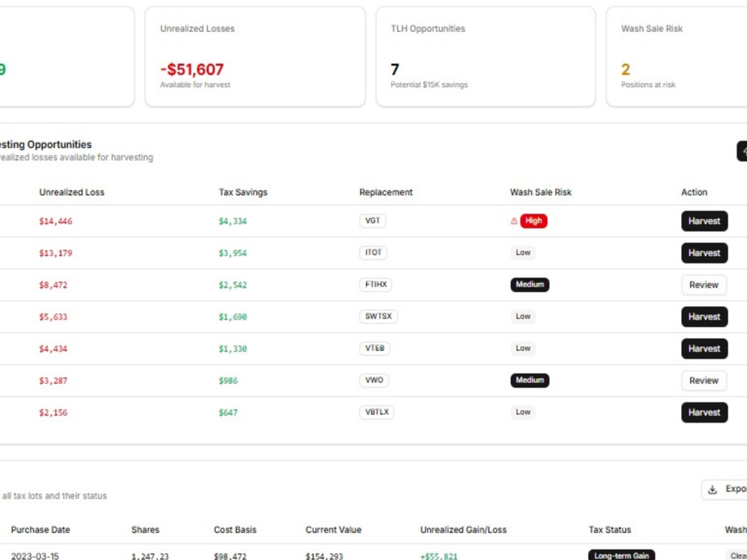Screen dimensions: 747x560
Task: Click the Tax Savings column header
Action: point(243,193)
